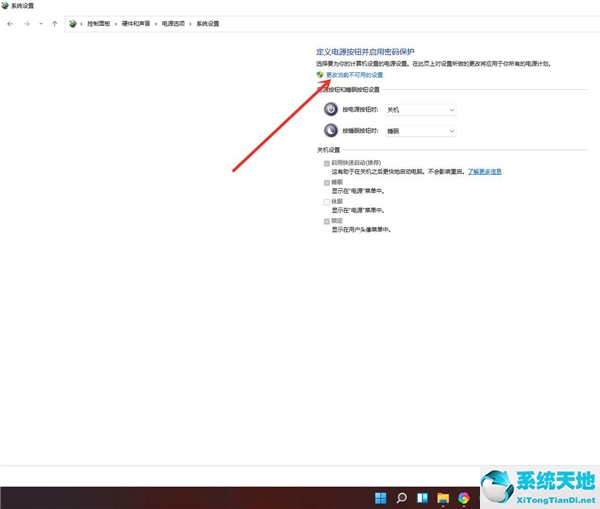Open the sleep button action dropdown 睡眠

421,131
